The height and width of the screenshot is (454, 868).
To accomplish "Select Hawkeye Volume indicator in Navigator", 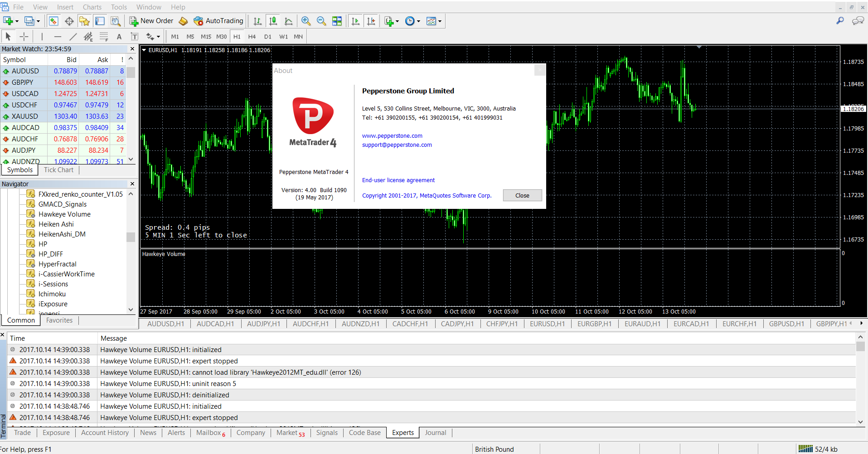I will [x=64, y=214].
